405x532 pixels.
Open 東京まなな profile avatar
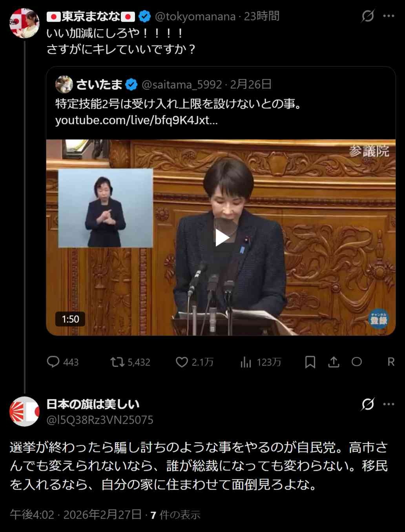point(24,23)
